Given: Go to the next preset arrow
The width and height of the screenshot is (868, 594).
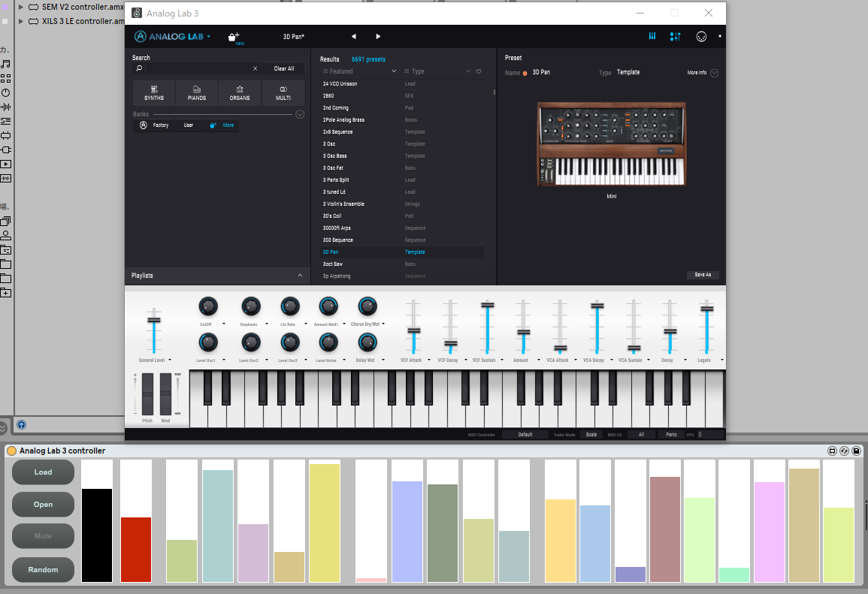Looking at the screenshot, I should [x=378, y=37].
